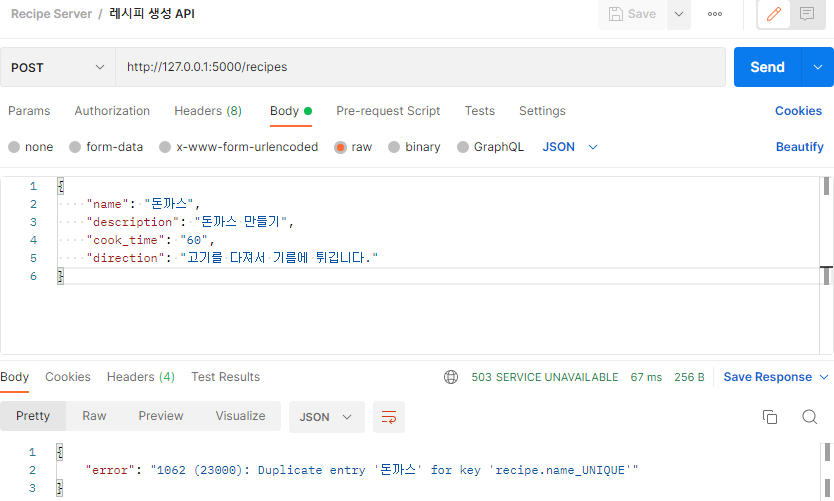The height and width of the screenshot is (501, 834).
Task: Select the form-data radio button
Action: click(75, 147)
